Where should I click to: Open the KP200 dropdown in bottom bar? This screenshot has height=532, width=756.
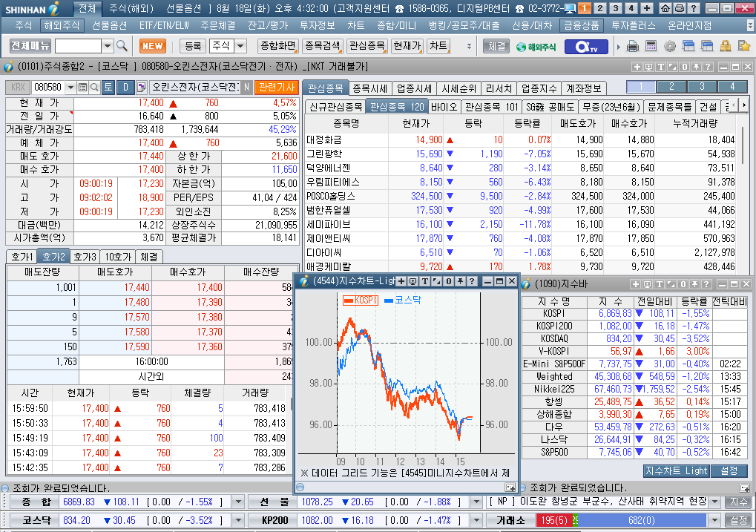(x=477, y=521)
